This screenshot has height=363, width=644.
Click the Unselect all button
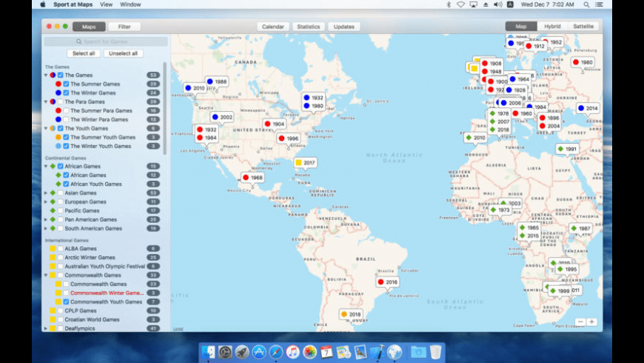[x=123, y=53]
